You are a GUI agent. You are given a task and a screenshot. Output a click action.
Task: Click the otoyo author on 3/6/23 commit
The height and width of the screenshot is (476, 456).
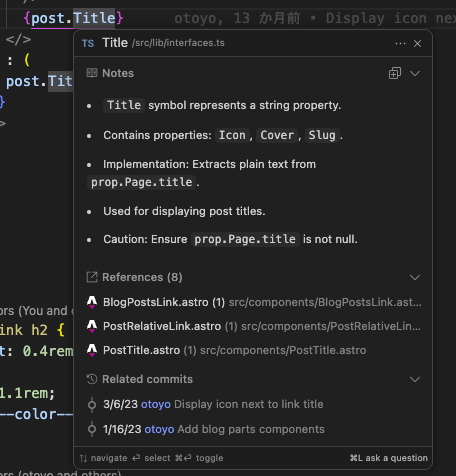(156, 404)
